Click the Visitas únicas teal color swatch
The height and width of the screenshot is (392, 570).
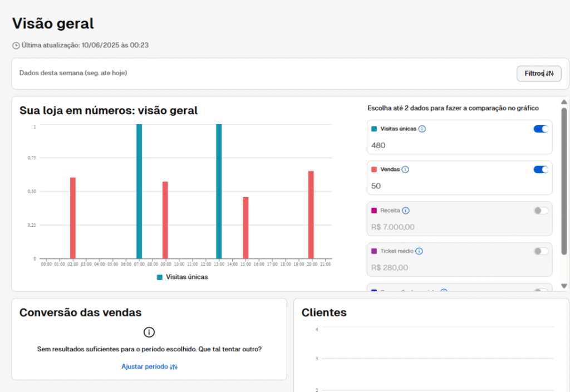(x=374, y=129)
